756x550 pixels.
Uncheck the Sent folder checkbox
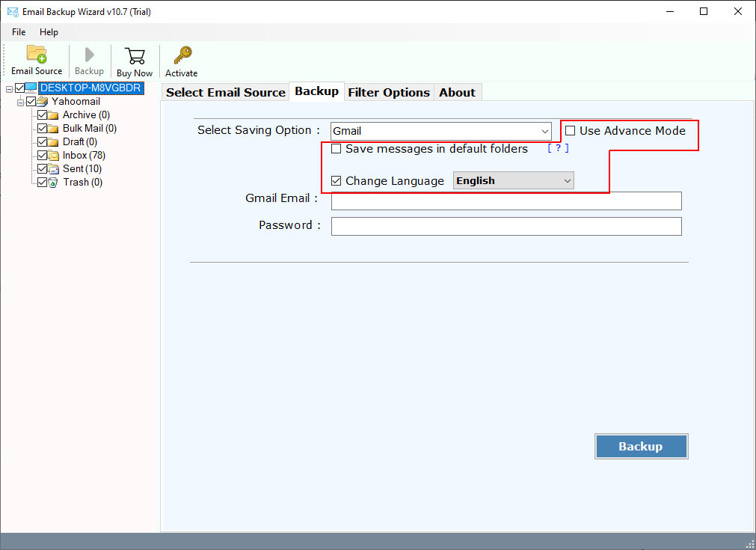click(43, 169)
